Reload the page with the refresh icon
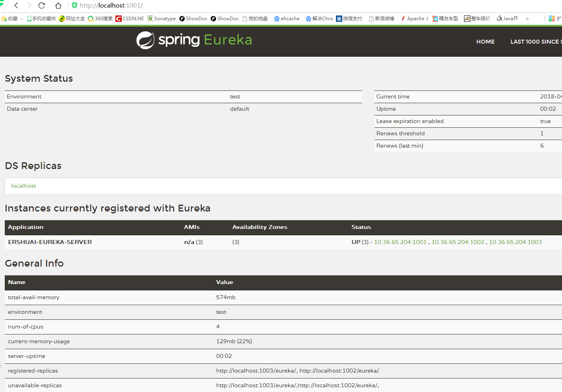 pyautogui.click(x=42, y=6)
